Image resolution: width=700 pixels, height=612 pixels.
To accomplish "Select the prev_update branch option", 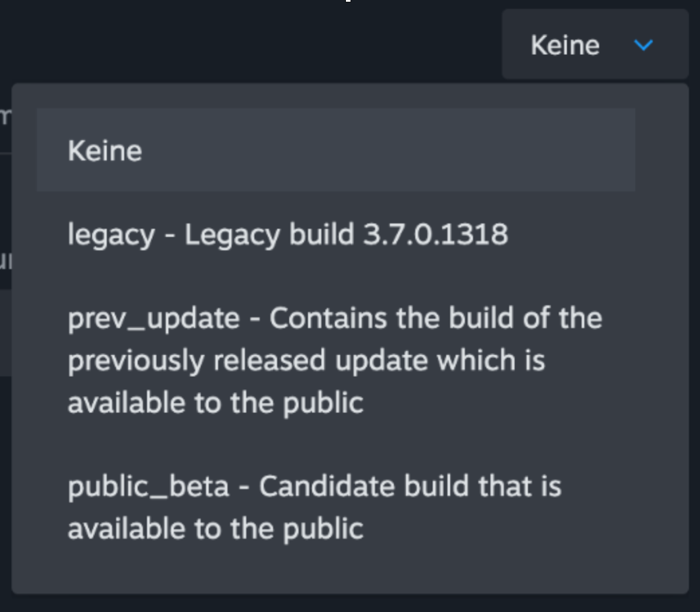I will [335, 360].
